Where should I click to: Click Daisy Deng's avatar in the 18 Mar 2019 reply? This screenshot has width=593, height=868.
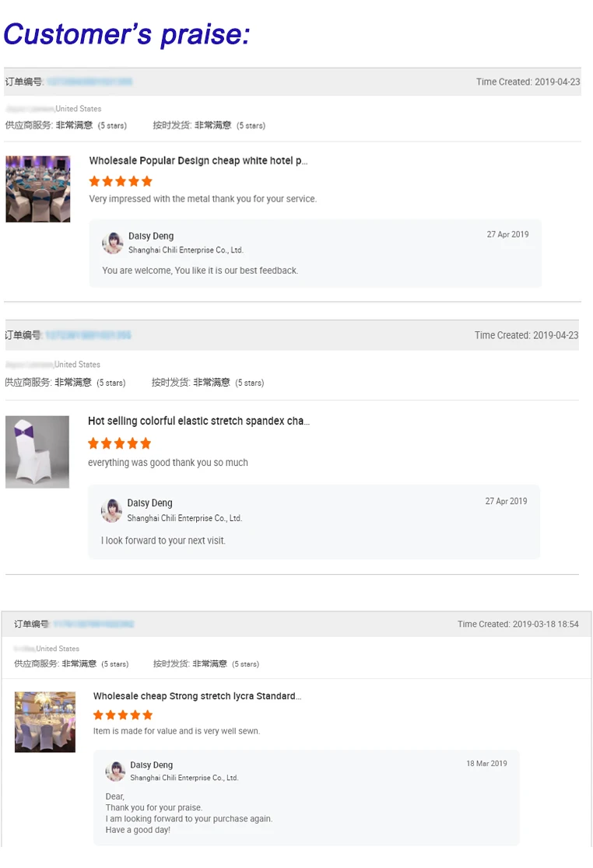(x=116, y=771)
